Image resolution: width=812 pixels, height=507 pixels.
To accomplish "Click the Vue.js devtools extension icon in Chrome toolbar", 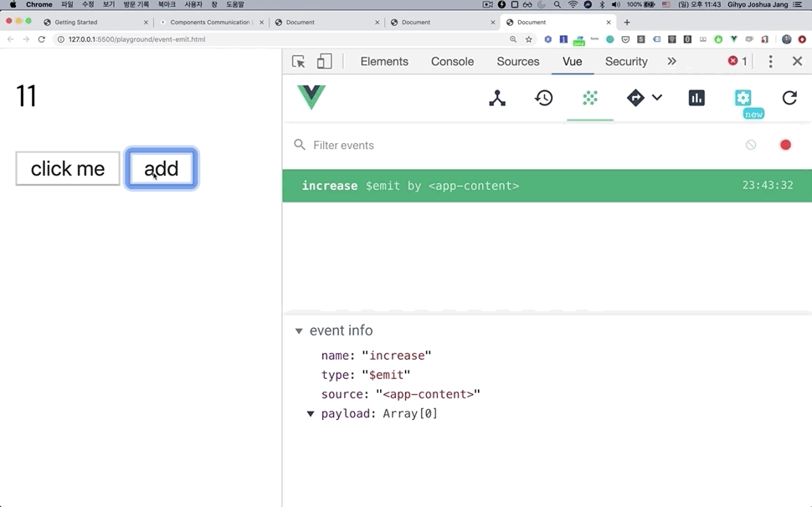I will coord(734,39).
